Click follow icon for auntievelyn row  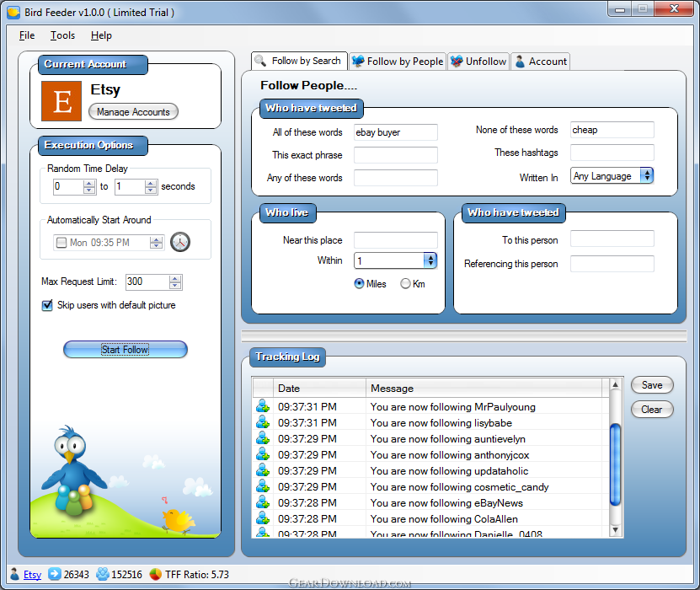click(263, 438)
